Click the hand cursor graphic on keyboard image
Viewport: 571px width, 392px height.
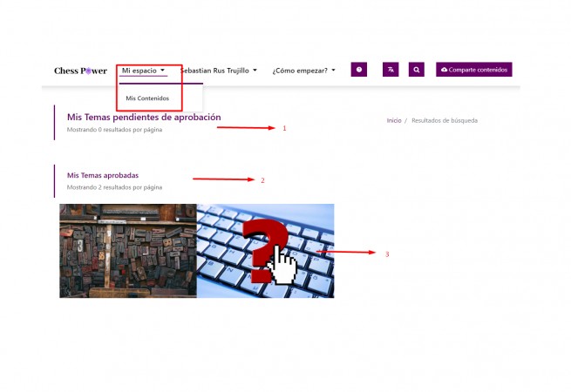(283, 263)
